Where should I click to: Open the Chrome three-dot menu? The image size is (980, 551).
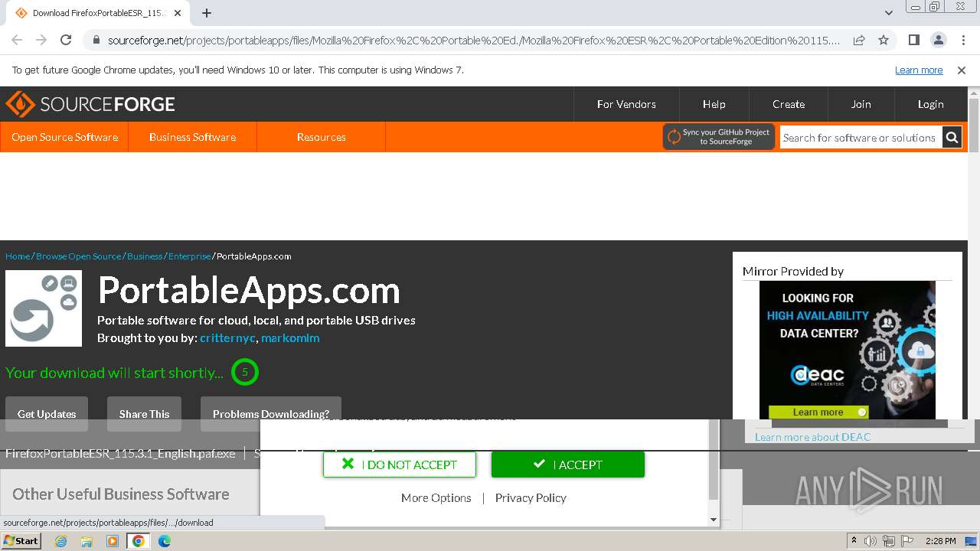(x=962, y=40)
